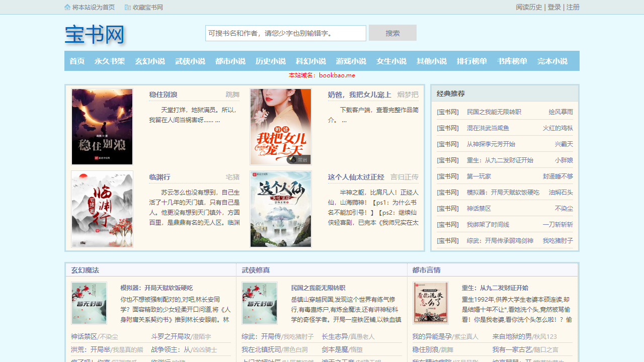Click the 临渊行 title link
This screenshot has width=644, height=362.
(159, 177)
